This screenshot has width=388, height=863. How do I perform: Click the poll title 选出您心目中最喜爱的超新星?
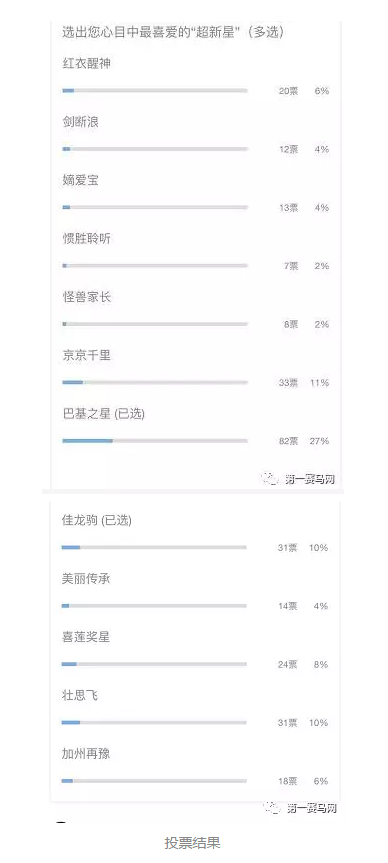[173, 32]
